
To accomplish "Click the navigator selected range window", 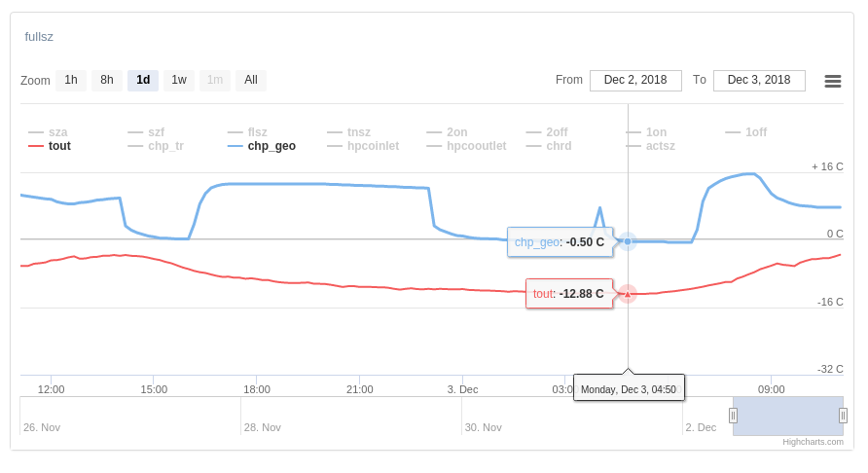I will click(788, 416).
